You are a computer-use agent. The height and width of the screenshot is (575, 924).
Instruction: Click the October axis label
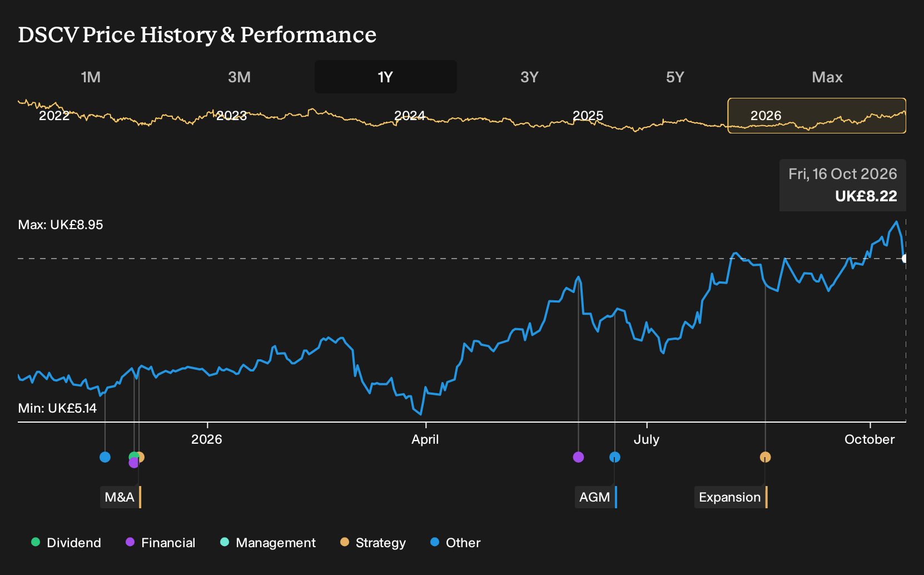pos(870,439)
